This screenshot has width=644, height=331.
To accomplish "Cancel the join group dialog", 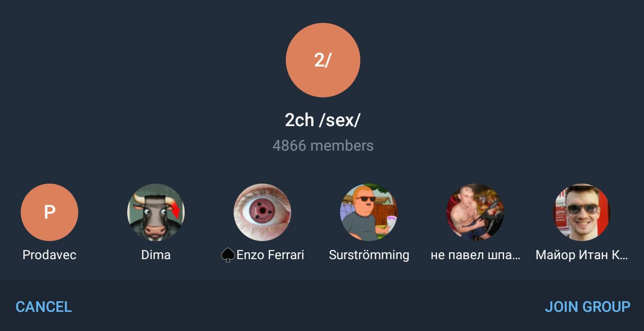I will (x=44, y=307).
